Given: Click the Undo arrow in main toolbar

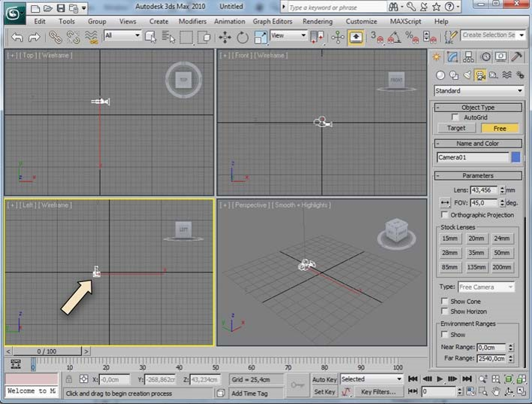Looking at the screenshot, I should click(17, 37).
